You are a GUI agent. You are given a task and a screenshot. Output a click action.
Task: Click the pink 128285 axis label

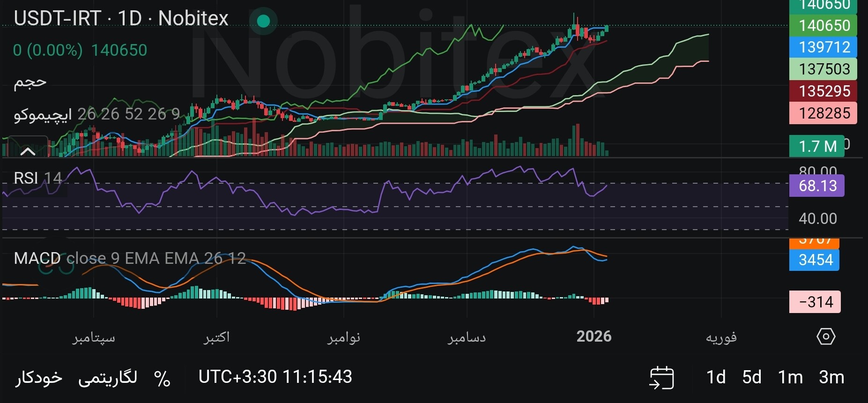pos(823,113)
